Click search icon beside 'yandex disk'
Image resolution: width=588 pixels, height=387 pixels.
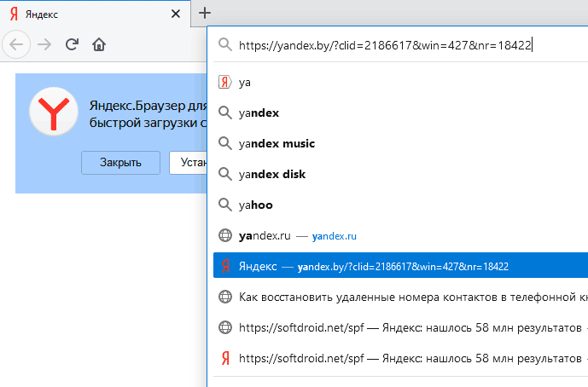(x=225, y=174)
